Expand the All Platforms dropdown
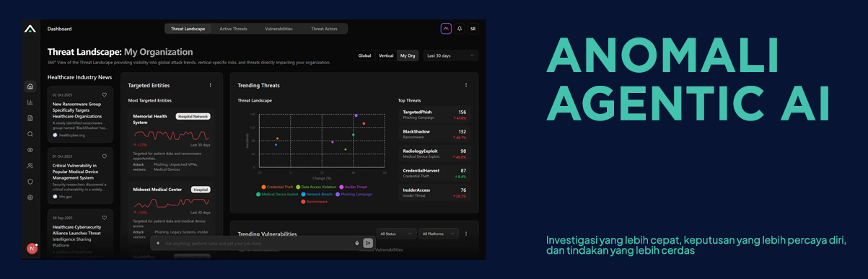 (x=439, y=234)
